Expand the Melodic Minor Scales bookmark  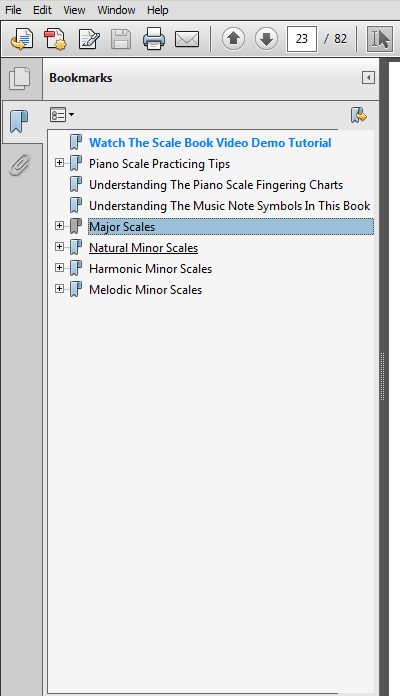pyautogui.click(x=59, y=289)
